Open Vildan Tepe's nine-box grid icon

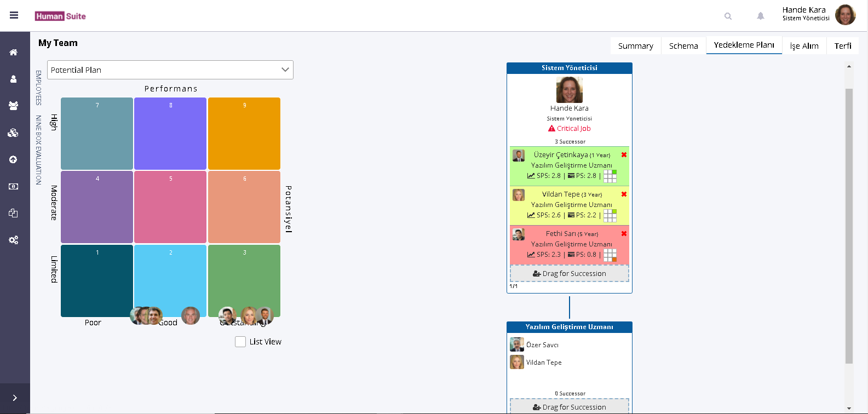(x=610, y=216)
